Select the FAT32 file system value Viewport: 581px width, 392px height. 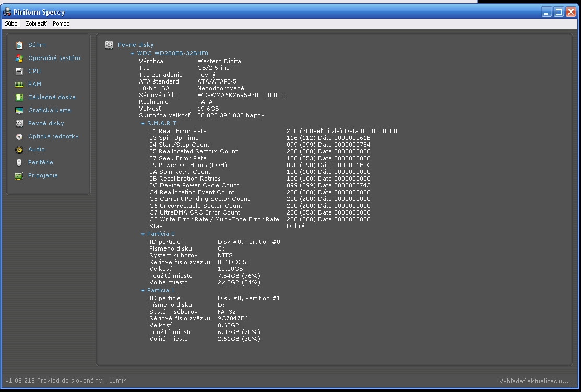tap(227, 312)
